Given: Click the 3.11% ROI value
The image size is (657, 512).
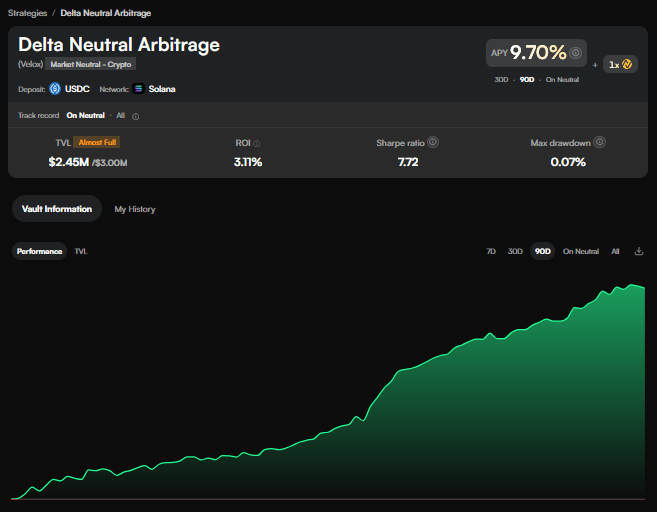Looking at the screenshot, I should 248,162.
